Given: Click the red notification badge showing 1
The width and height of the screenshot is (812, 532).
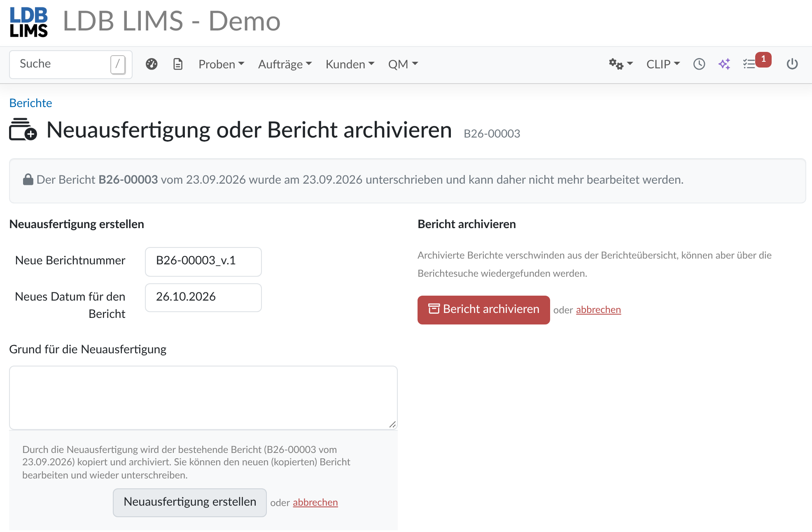Looking at the screenshot, I should [763, 59].
